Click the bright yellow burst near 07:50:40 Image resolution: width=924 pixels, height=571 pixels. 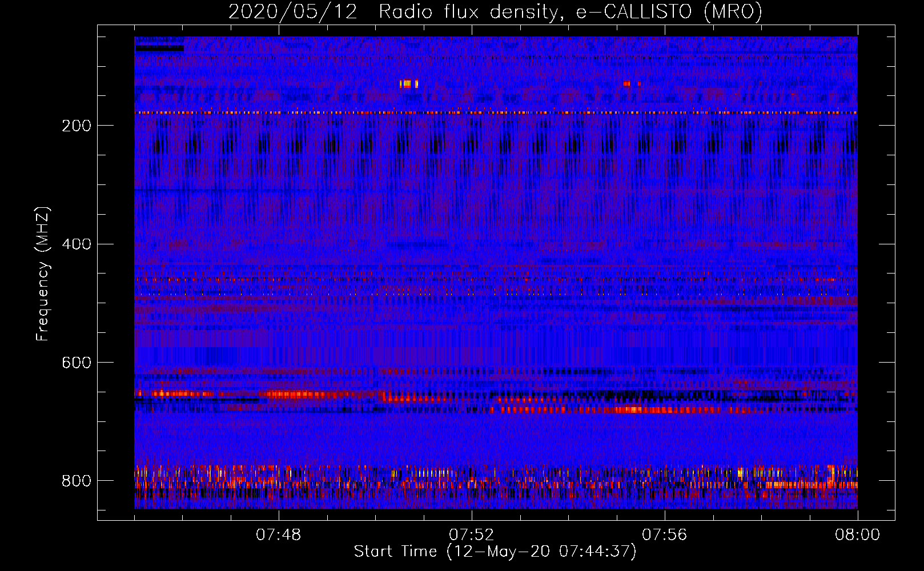pyautogui.click(x=409, y=84)
